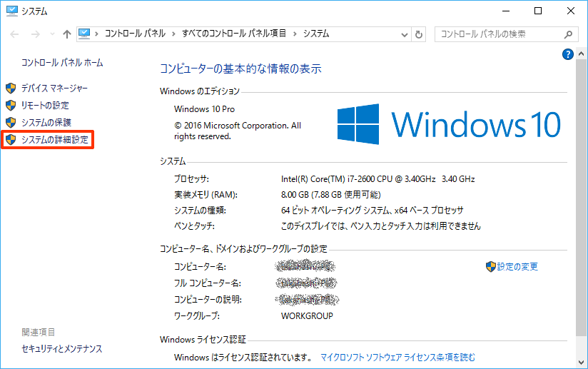Image resolution: width=588 pixels, height=369 pixels.
Task: Read マイクロソフト ソフトウェア ライセンス条項
Action: (x=397, y=358)
